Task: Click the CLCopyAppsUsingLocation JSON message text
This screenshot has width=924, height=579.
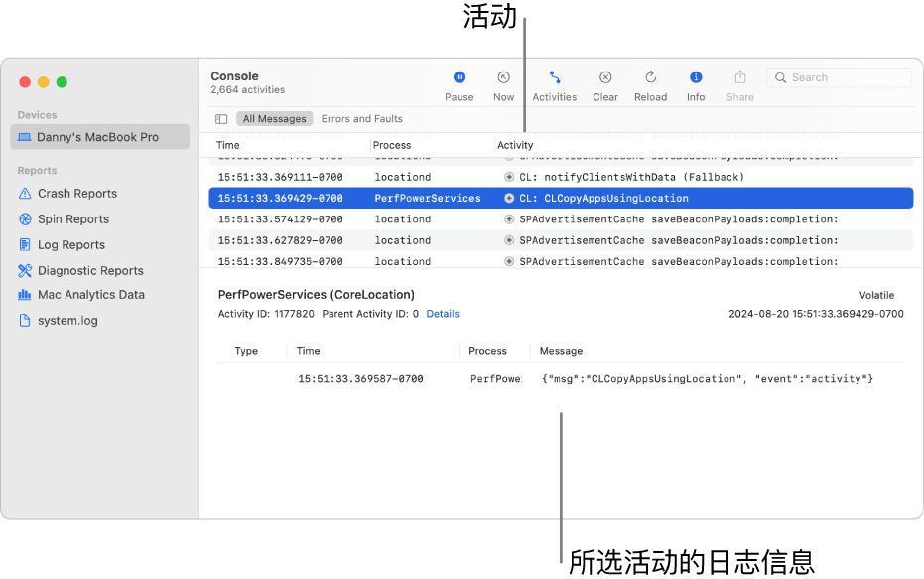Action: (707, 379)
